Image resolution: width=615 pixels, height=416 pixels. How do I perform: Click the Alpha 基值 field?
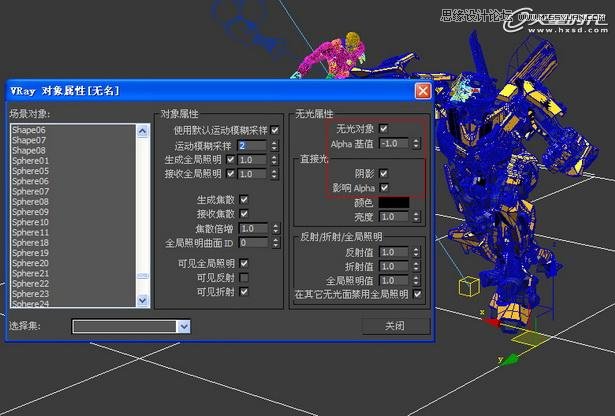coord(395,143)
